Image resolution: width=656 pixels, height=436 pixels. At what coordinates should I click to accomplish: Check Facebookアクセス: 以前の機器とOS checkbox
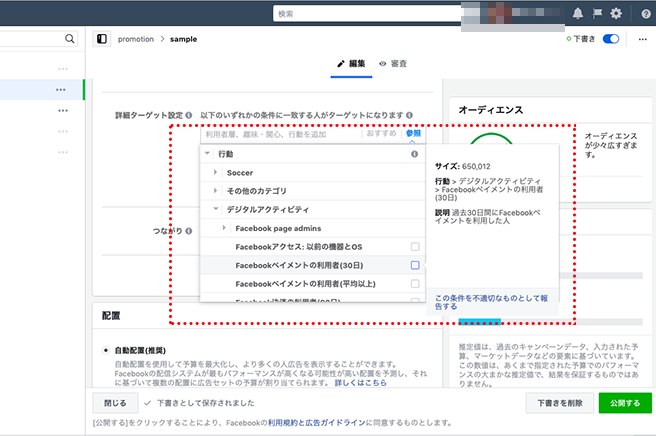(x=415, y=247)
